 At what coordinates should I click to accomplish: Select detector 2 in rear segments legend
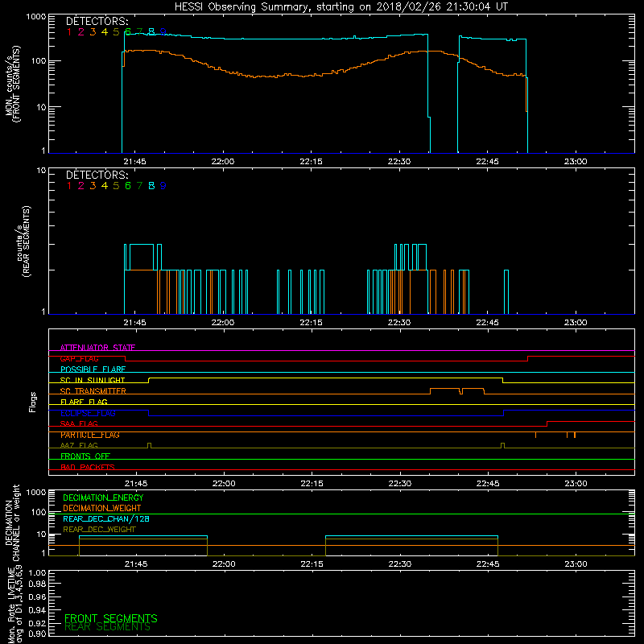pos(81,186)
